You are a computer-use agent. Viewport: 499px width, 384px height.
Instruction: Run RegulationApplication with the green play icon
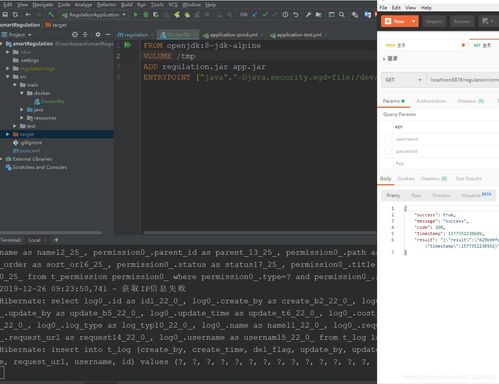pyautogui.click(x=136, y=15)
